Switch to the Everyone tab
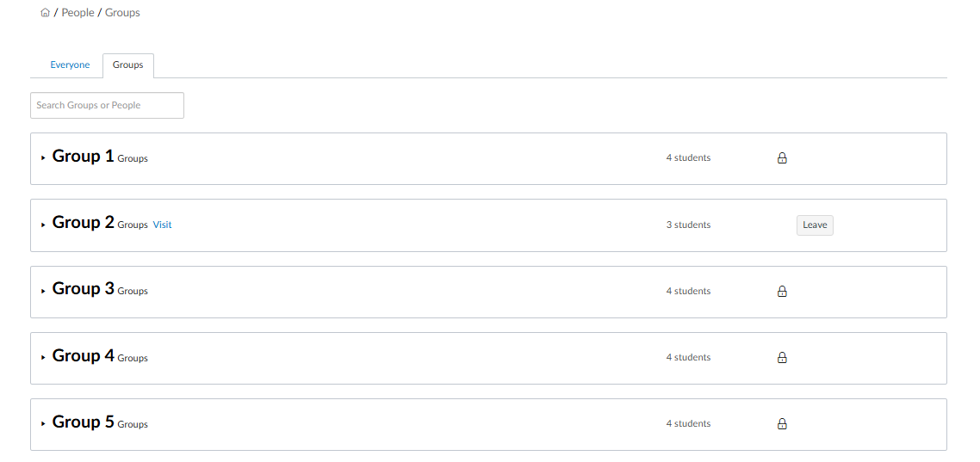Image resolution: width=980 pixels, height=462 pixels. 70,65
